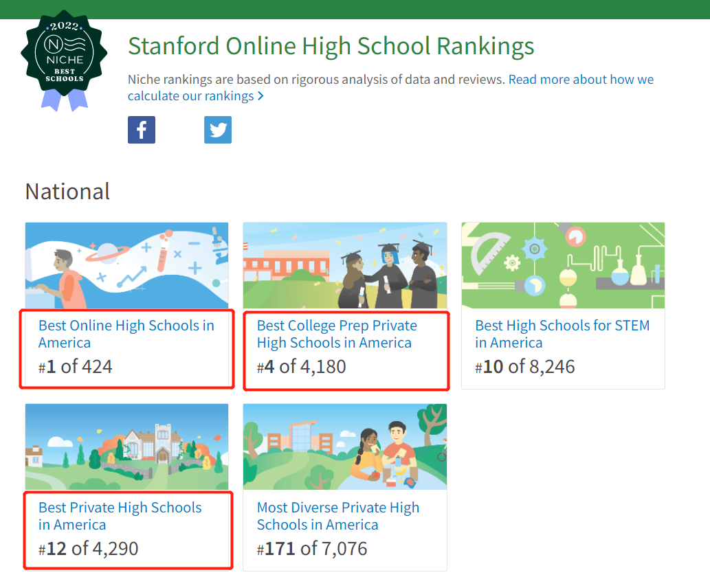Click the '#4 of 4,180' ranking text
Image resolution: width=710 pixels, height=588 pixels.
coord(302,367)
